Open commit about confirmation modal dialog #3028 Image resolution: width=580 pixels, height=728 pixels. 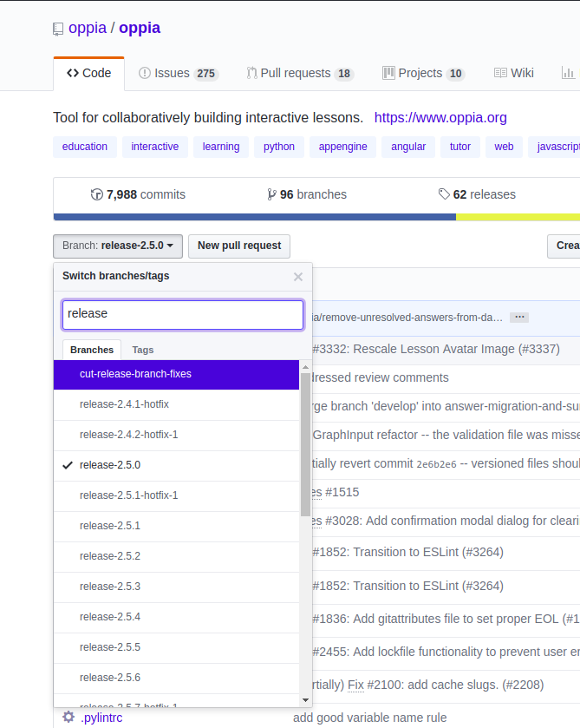point(446,521)
